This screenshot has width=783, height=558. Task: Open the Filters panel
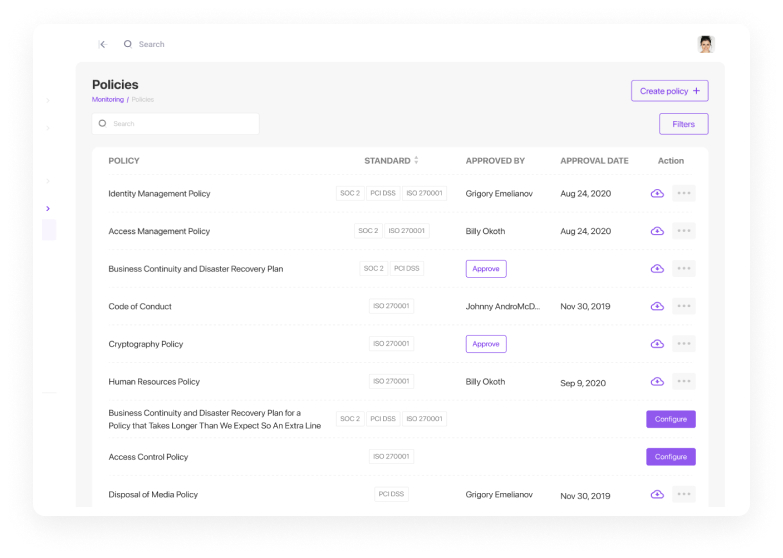[x=683, y=124]
